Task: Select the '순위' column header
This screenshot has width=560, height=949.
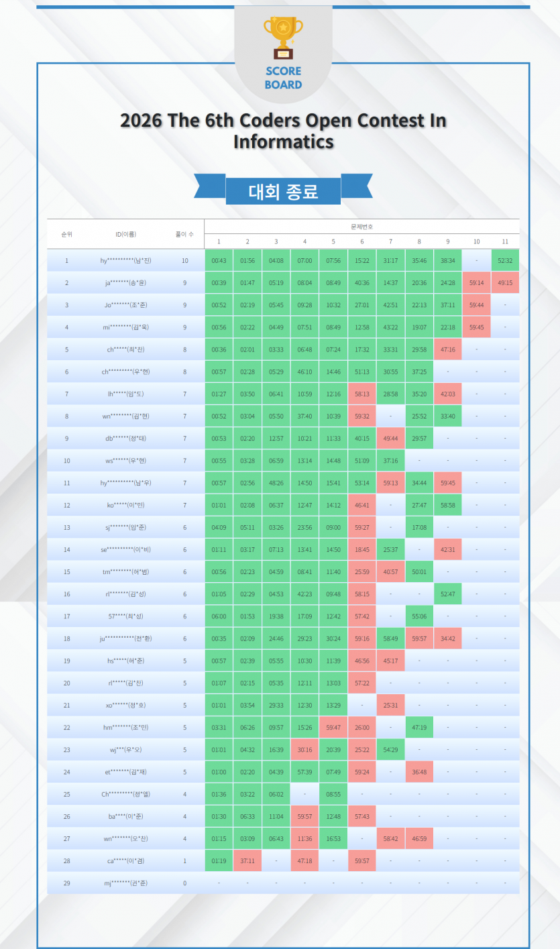Action: pos(66,234)
